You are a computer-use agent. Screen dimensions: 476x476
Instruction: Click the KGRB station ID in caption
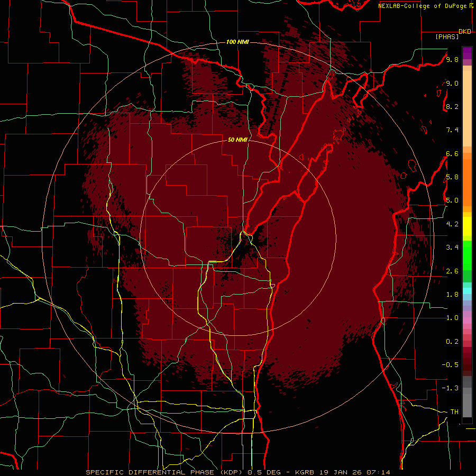[305, 472]
